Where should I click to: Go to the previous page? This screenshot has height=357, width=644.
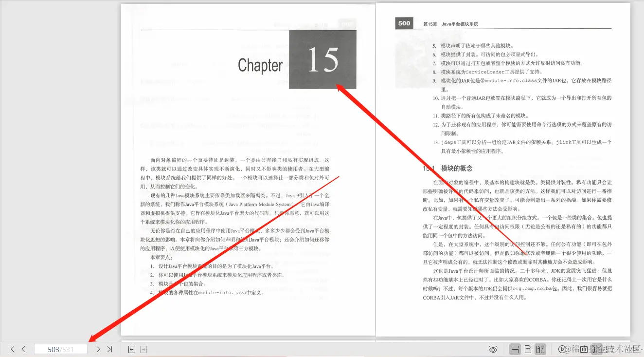(23, 349)
